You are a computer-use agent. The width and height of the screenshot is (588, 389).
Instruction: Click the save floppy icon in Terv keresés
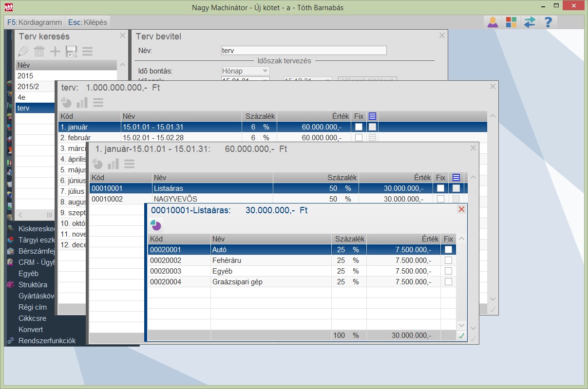[72, 52]
